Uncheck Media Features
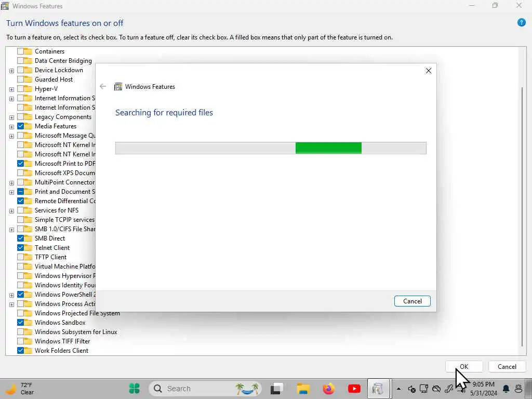Viewport: 532px width, 399px height. coord(20,126)
